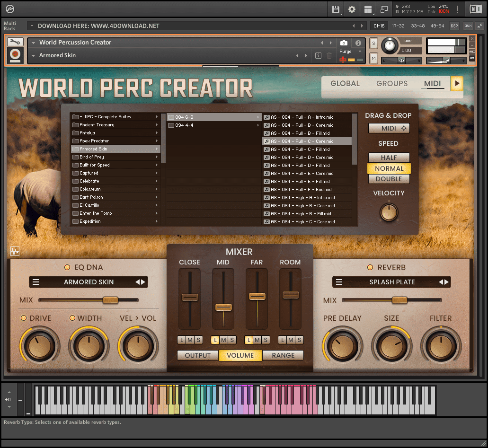Screen dimensions: 488x448
Task: Click the Native Instruments NI logo
Action: point(476,9)
